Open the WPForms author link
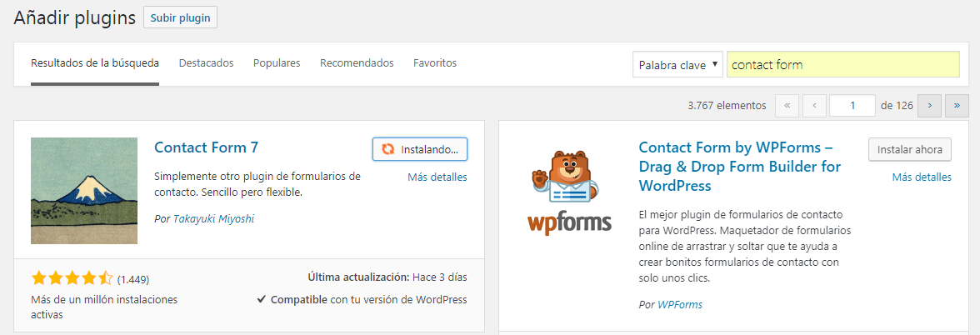Screen dimensions: 980x335 680,305
